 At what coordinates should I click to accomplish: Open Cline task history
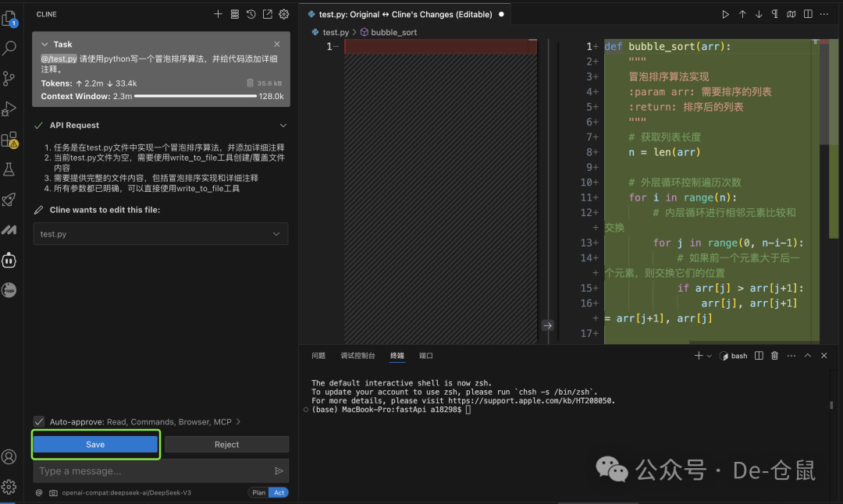[x=251, y=14]
